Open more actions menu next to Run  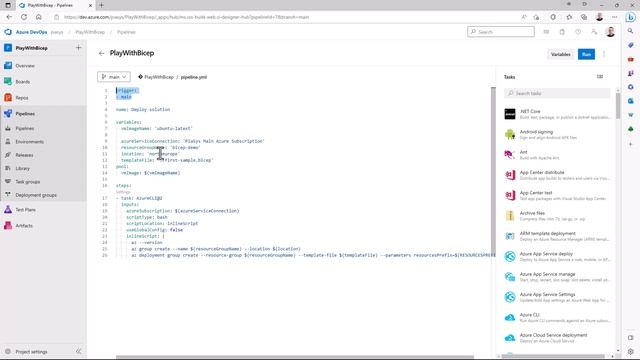[x=604, y=54]
